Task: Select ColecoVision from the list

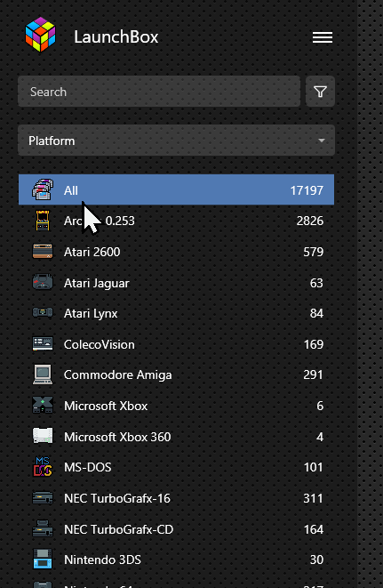Action: click(176, 344)
